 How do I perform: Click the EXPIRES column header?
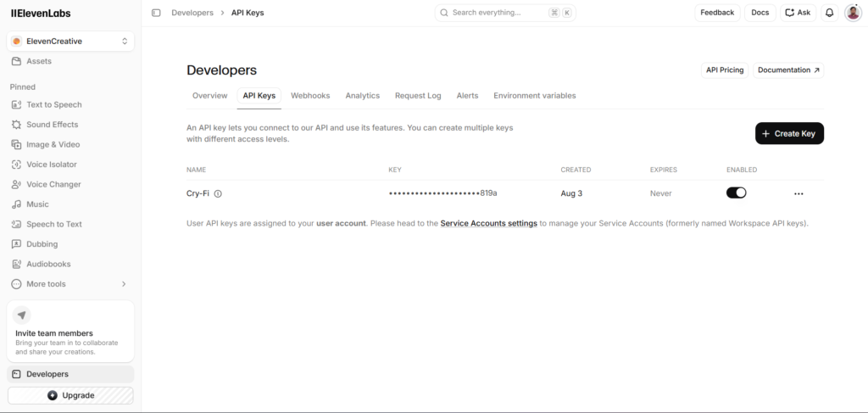664,170
